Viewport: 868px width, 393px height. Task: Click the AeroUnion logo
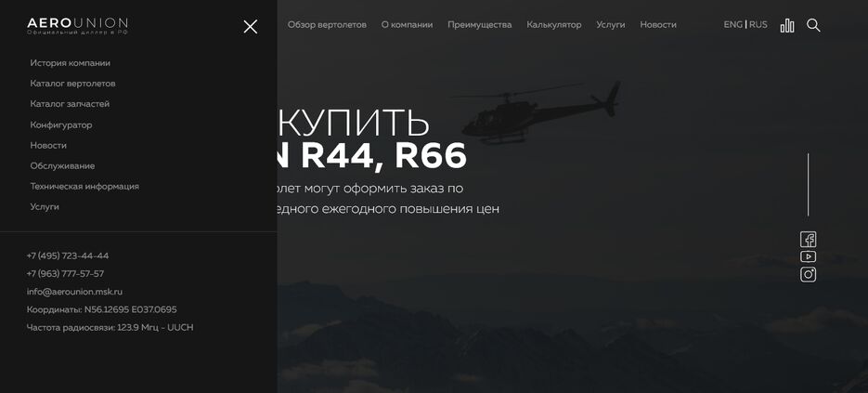coord(77,25)
